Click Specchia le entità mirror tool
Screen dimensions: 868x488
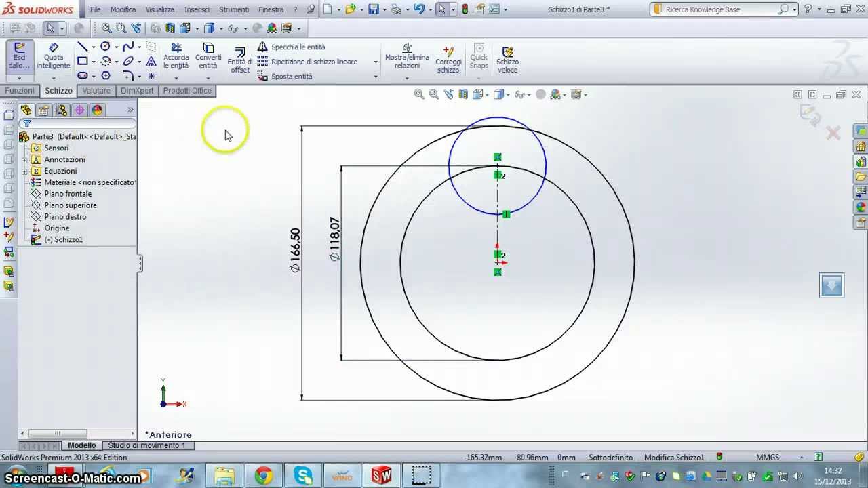291,47
